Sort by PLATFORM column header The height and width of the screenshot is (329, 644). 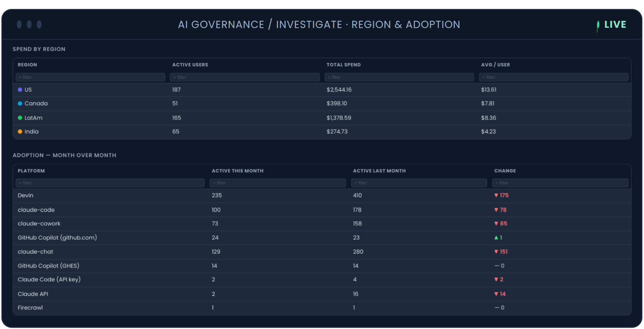click(x=31, y=171)
